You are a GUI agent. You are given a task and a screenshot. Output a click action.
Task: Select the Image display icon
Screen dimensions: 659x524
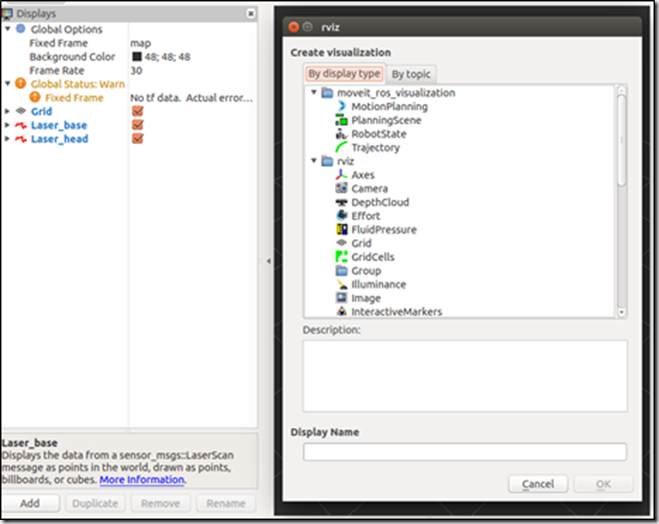click(x=341, y=298)
